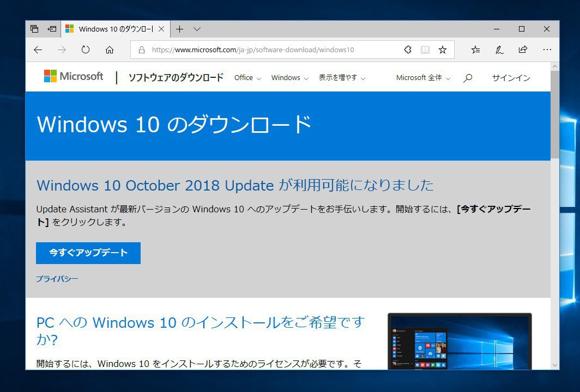Click the page scrollbar thumb
Viewport: 580px width, 392px height.
tap(555, 114)
